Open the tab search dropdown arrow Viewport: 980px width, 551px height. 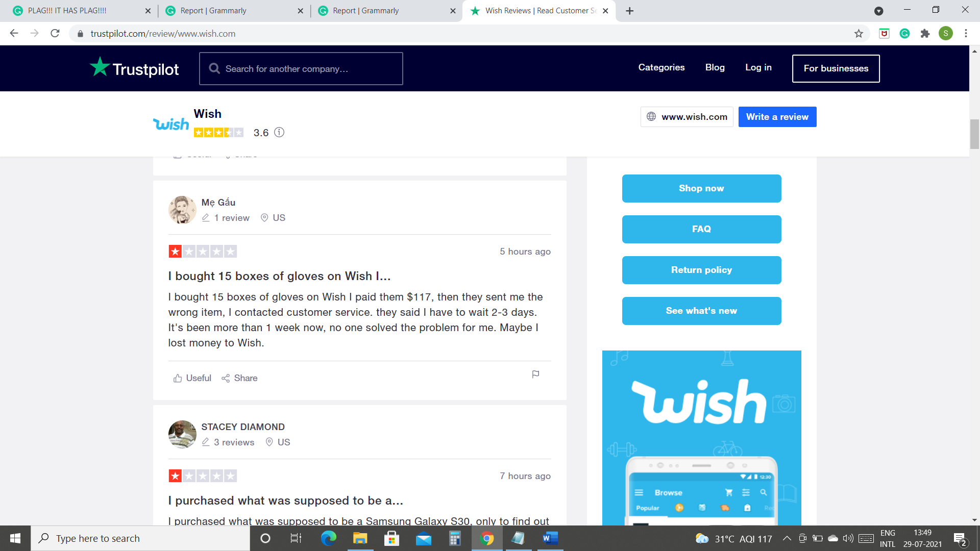(x=878, y=11)
